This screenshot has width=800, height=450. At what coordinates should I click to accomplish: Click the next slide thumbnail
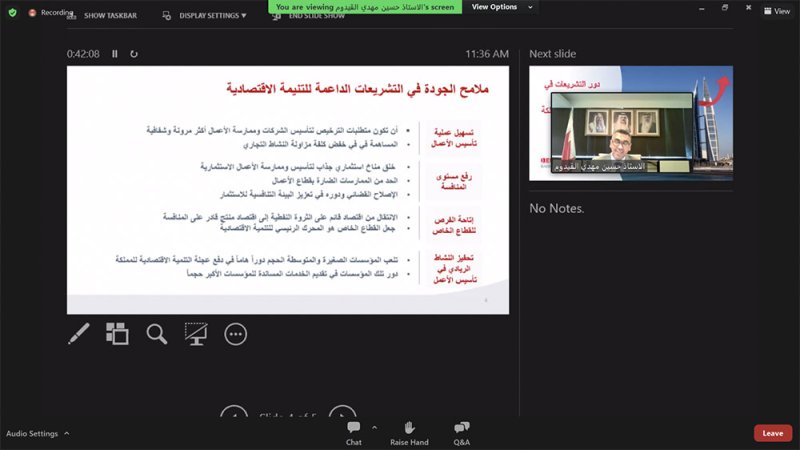coord(631,123)
